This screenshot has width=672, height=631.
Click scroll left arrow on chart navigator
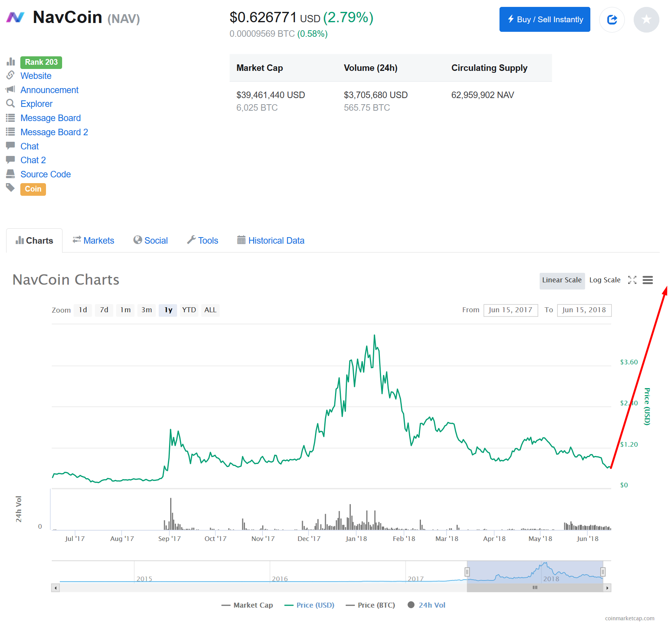click(x=56, y=588)
